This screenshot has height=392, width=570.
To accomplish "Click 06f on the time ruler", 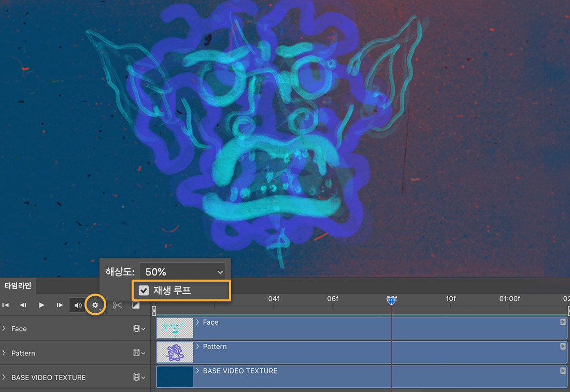I will point(333,299).
